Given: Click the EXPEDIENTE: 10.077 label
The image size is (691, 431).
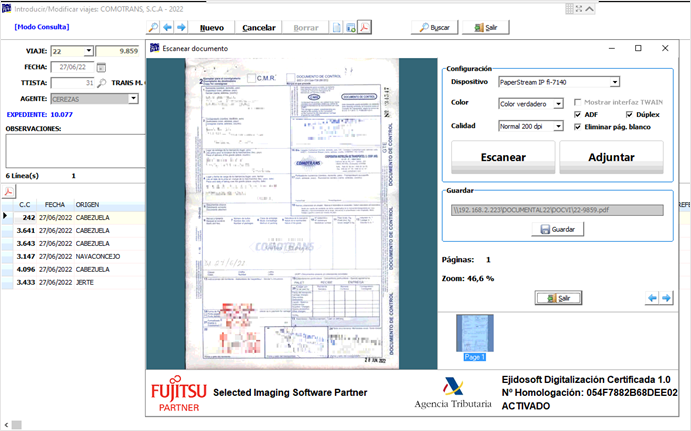Looking at the screenshot, I should point(40,115).
